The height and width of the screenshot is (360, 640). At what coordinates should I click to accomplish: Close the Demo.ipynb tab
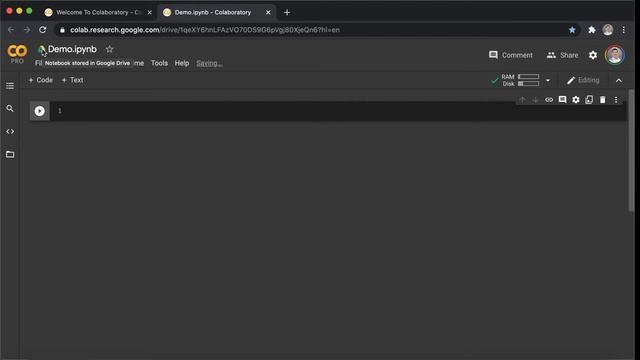click(x=268, y=13)
